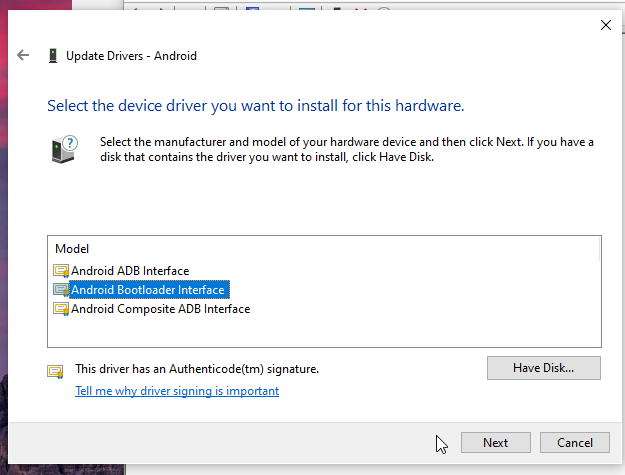Open the Have Disk dialog

(544, 368)
